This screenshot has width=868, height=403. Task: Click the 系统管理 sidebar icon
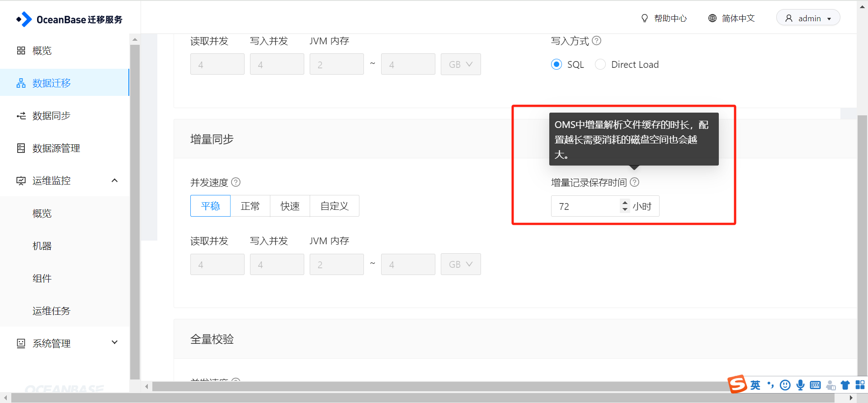coord(21,343)
